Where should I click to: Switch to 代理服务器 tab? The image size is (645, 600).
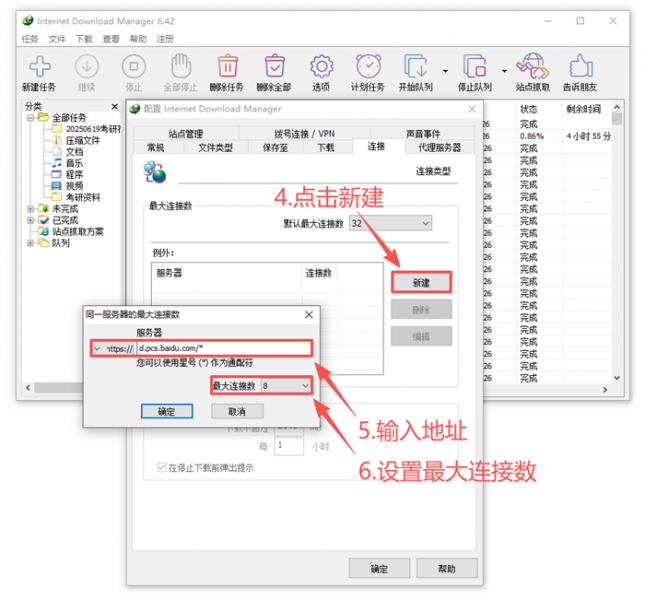click(x=440, y=147)
